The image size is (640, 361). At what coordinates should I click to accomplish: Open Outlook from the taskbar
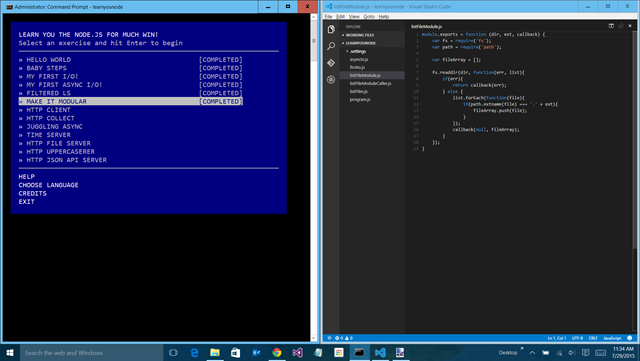256,352
